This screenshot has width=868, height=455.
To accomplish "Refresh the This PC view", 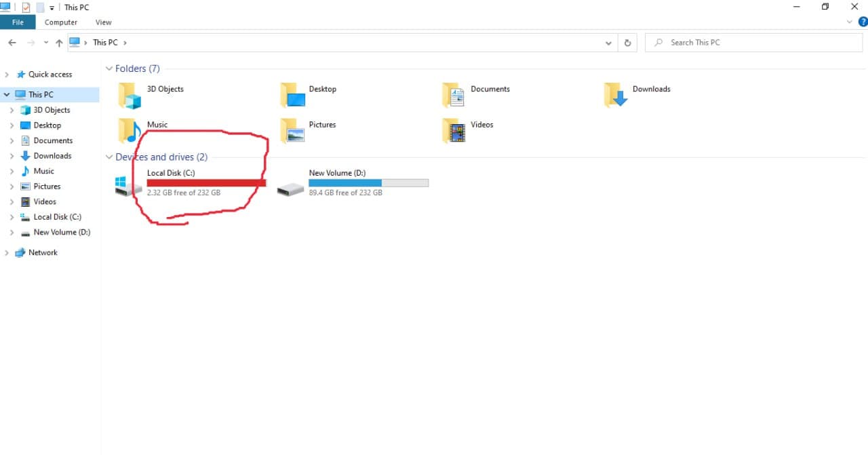I will point(628,43).
